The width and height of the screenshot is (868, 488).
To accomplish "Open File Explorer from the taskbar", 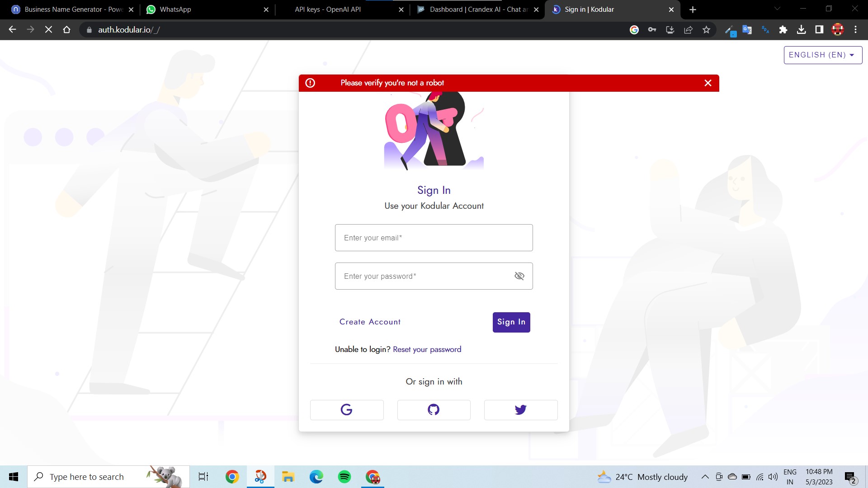I will coord(288,477).
